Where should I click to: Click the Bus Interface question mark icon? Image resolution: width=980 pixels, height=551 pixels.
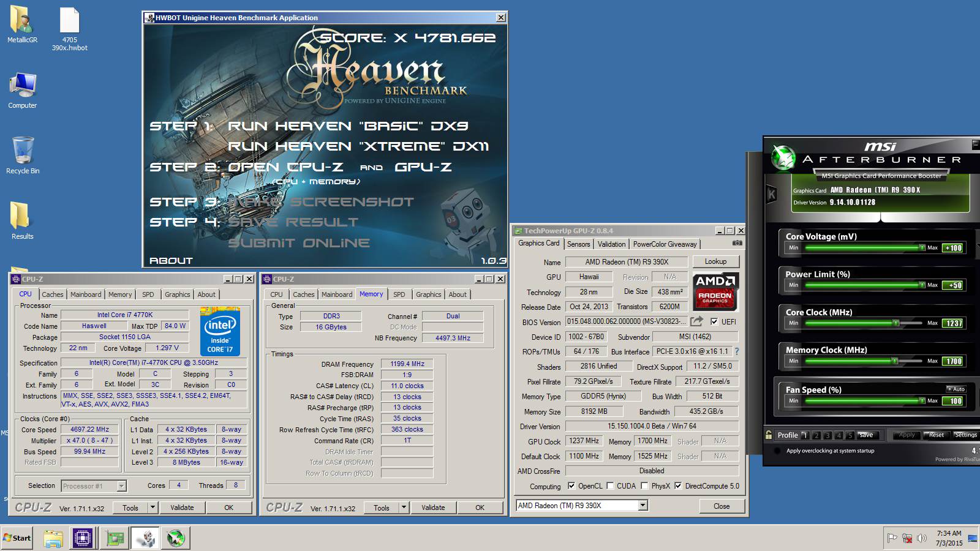[737, 351]
